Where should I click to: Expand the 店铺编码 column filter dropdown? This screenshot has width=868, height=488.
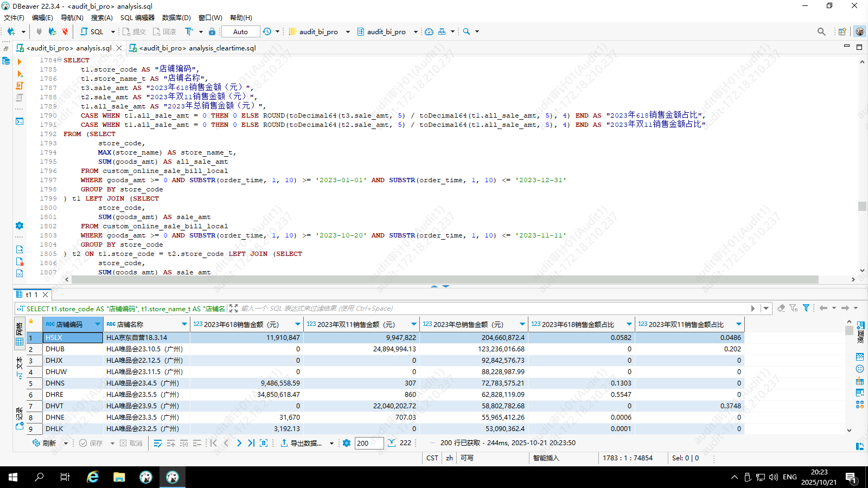click(98, 324)
